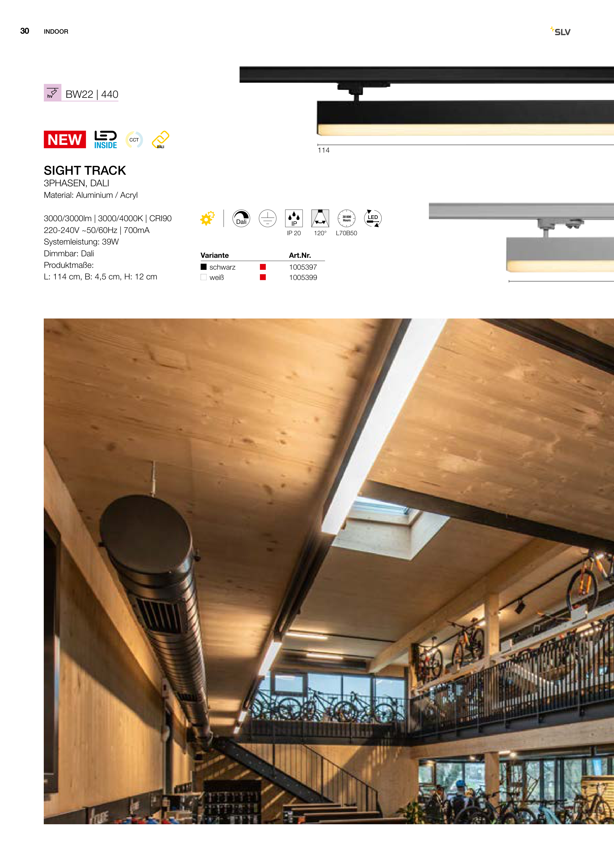Click the 120° beam angle icon

320,218
